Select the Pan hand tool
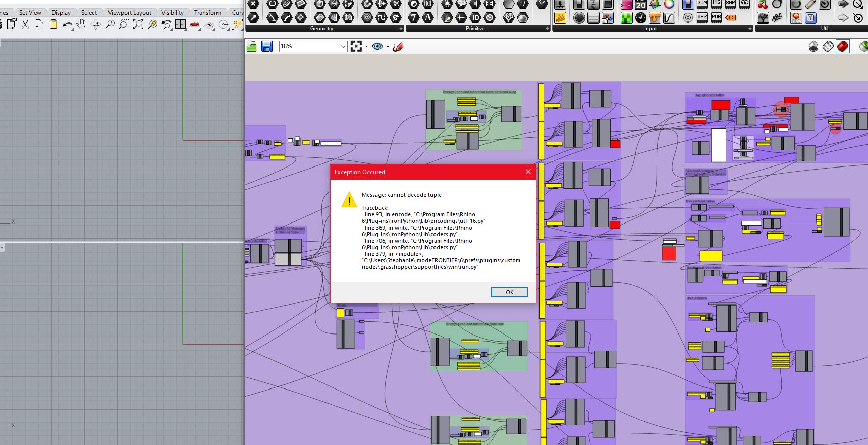The width and height of the screenshot is (868, 445). pos(81,24)
